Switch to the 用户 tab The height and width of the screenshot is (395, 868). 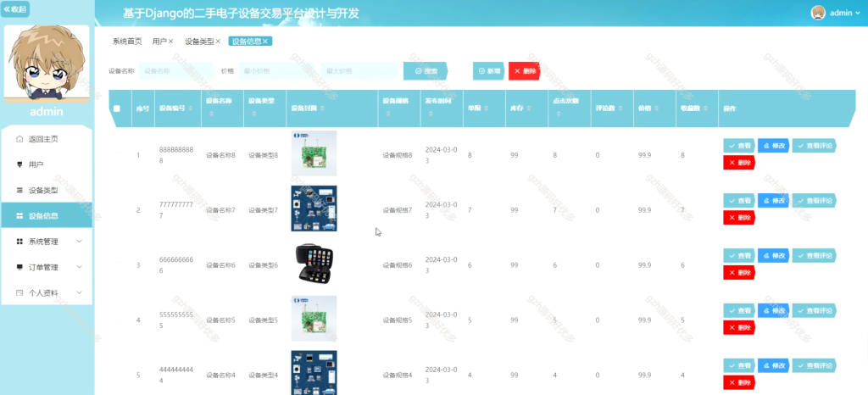(x=163, y=41)
